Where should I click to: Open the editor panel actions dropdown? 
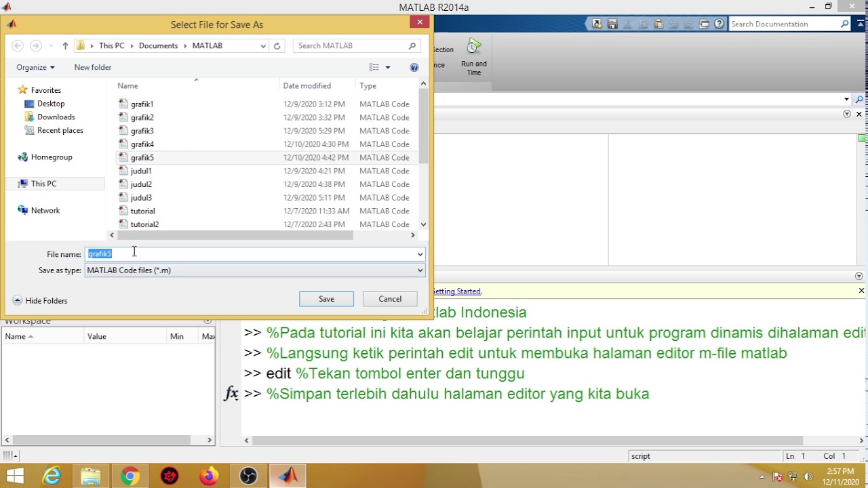tap(846, 114)
